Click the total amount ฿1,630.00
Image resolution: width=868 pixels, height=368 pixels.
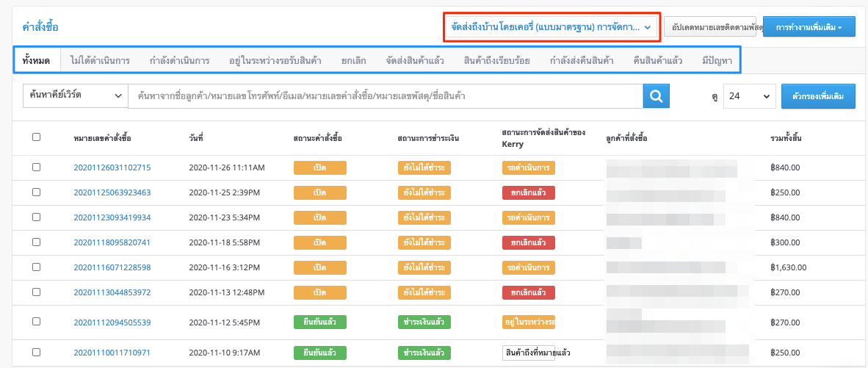coord(788,267)
